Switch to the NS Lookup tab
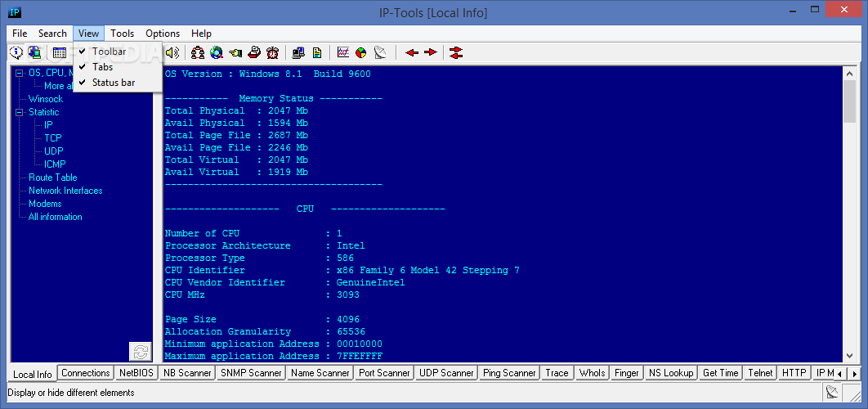Screen dimensions: 868x409 click(x=671, y=373)
